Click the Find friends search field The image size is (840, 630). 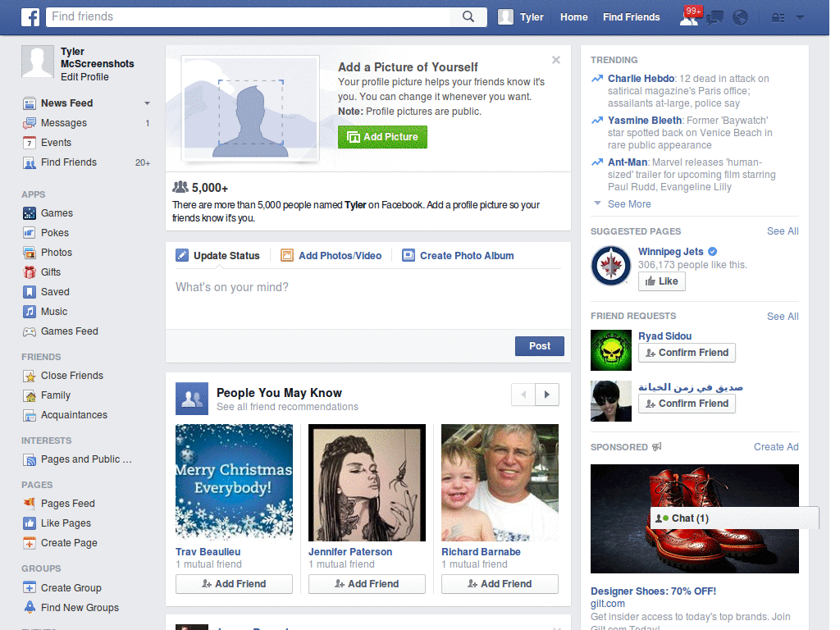pyautogui.click(x=248, y=16)
